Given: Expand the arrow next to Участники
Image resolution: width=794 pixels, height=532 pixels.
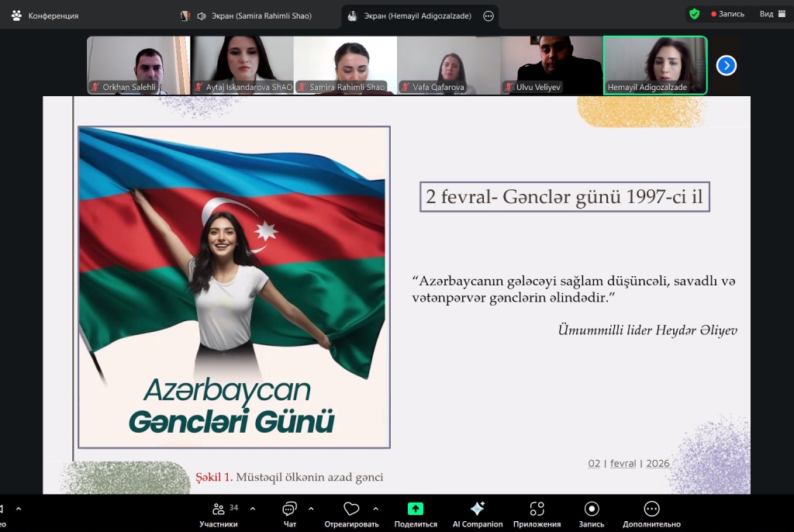Looking at the screenshot, I should click(x=254, y=509).
